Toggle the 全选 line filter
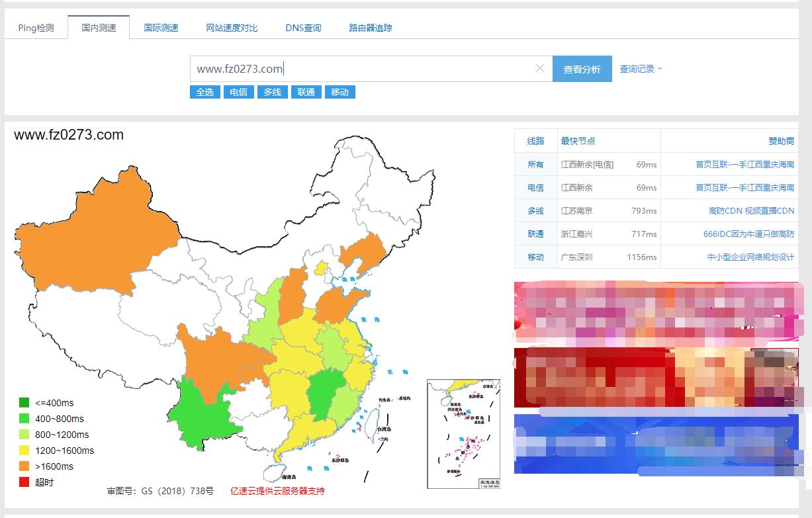Image resolution: width=812 pixels, height=518 pixels. 205,92
